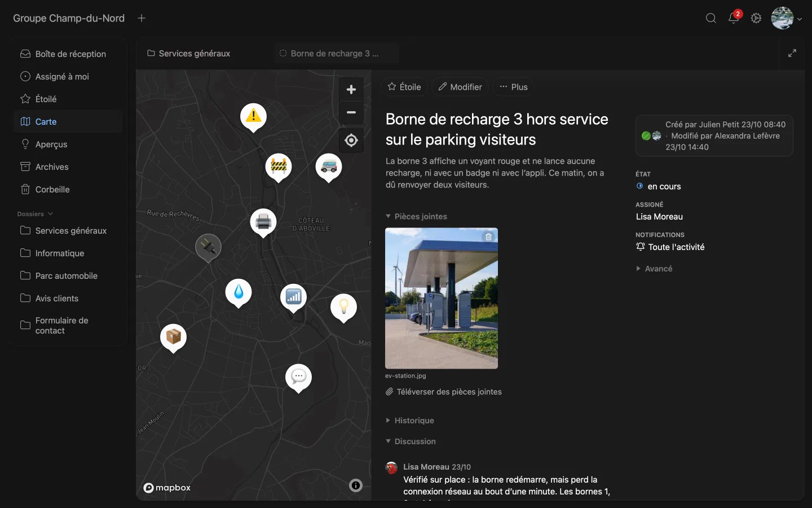
Task: Select the construction barrier map marker
Action: pyautogui.click(x=279, y=167)
